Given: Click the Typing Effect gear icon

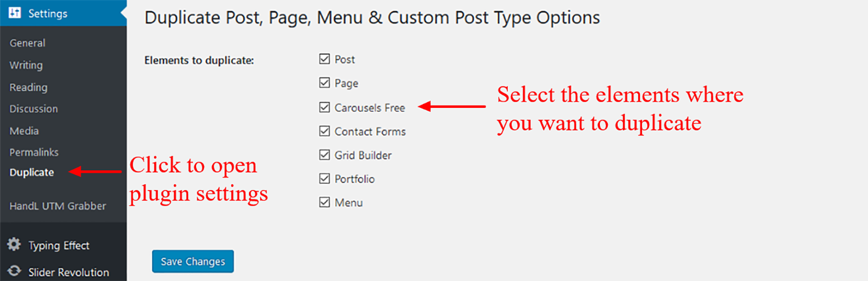Looking at the screenshot, I should click(14, 245).
